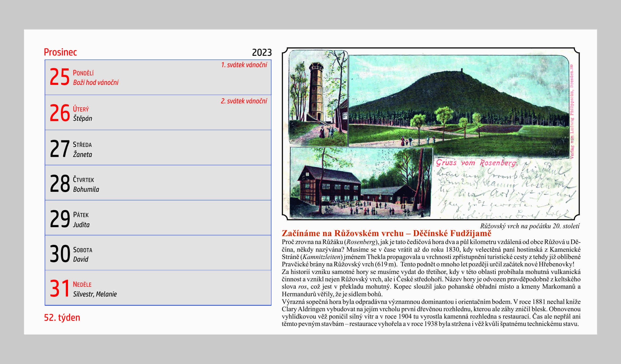Screen dimensions: 621x364
Task: Click caption 'Růžovský vrch na počátku 20. století'
Action: coord(530,226)
